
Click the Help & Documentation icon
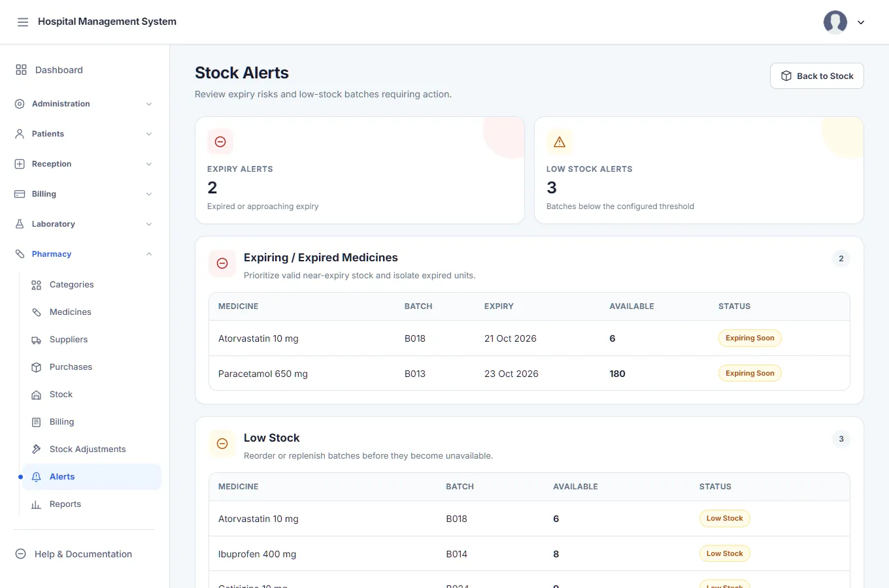point(21,554)
